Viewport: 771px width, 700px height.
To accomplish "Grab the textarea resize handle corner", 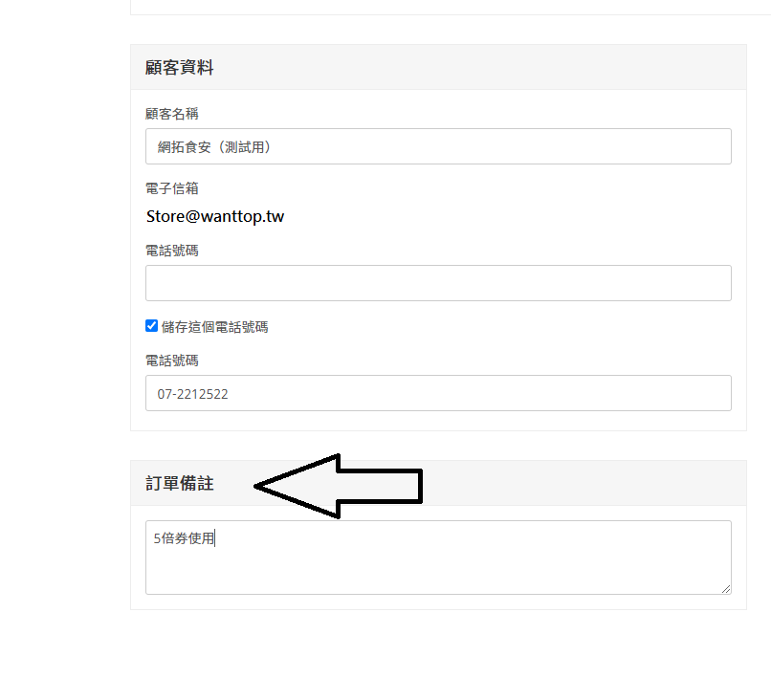I will pos(726,589).
